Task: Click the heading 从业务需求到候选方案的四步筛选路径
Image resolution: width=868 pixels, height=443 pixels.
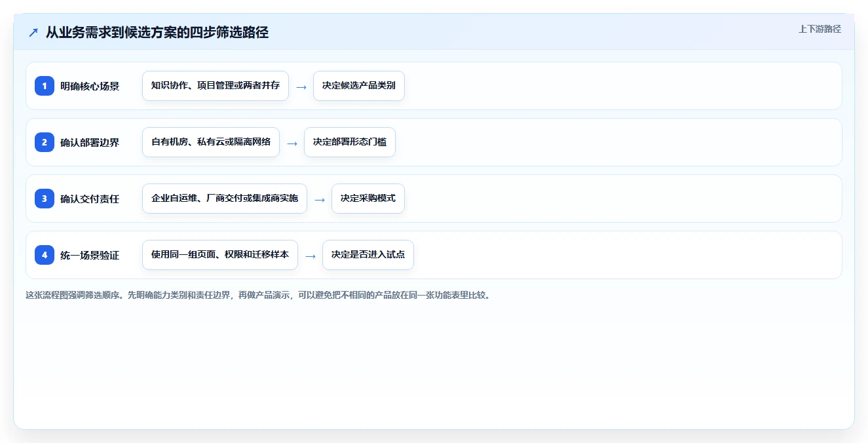Action: [x=157, y=32]
